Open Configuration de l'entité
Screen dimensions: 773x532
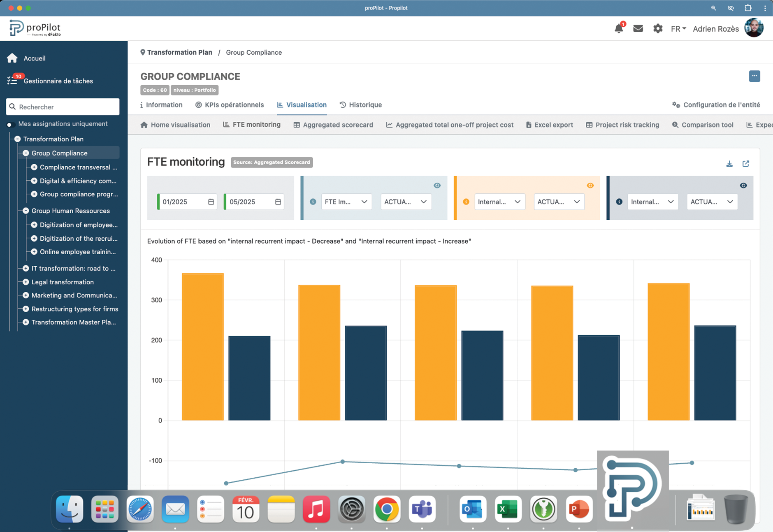716,105
